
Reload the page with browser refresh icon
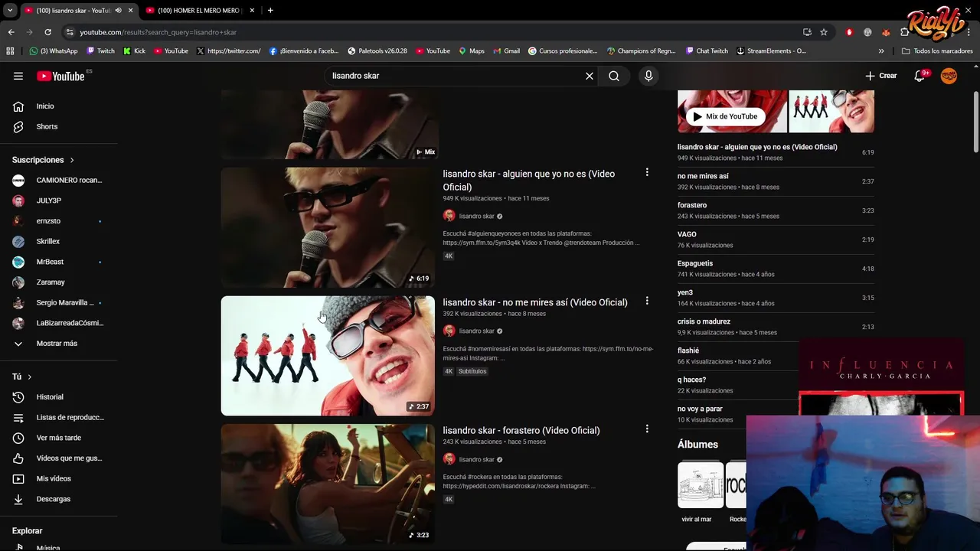pyautogui.click(x=47, y=32)
